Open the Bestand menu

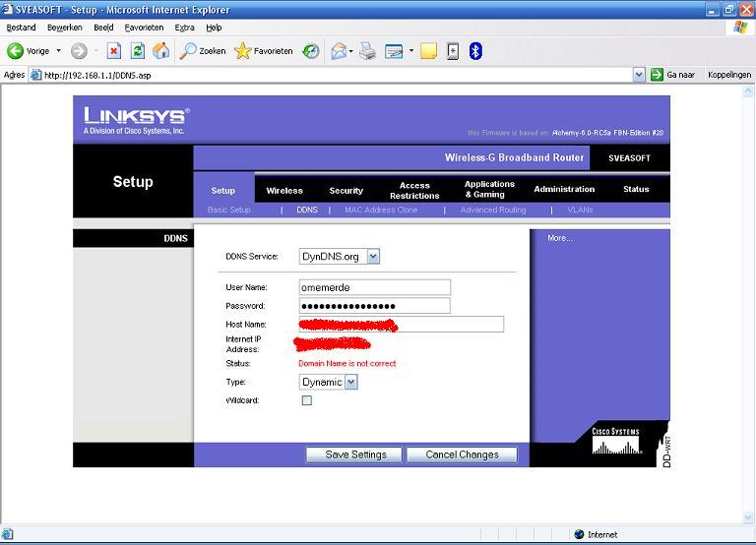point(21,28)
